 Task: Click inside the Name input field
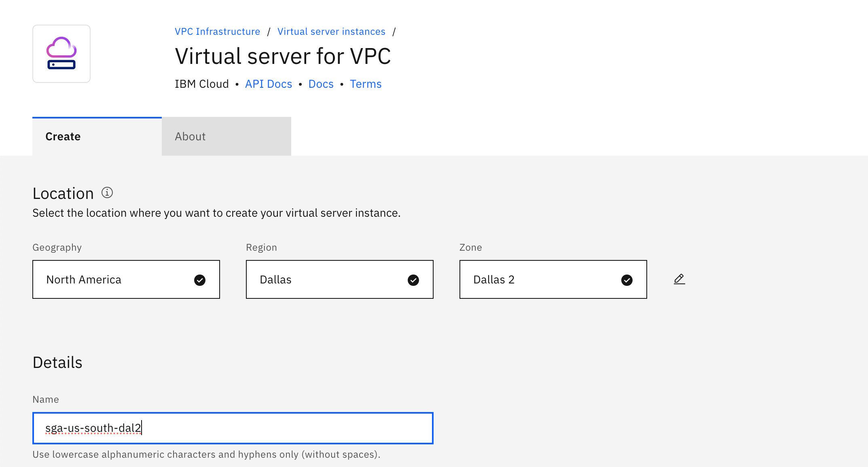tap(233, 428)
